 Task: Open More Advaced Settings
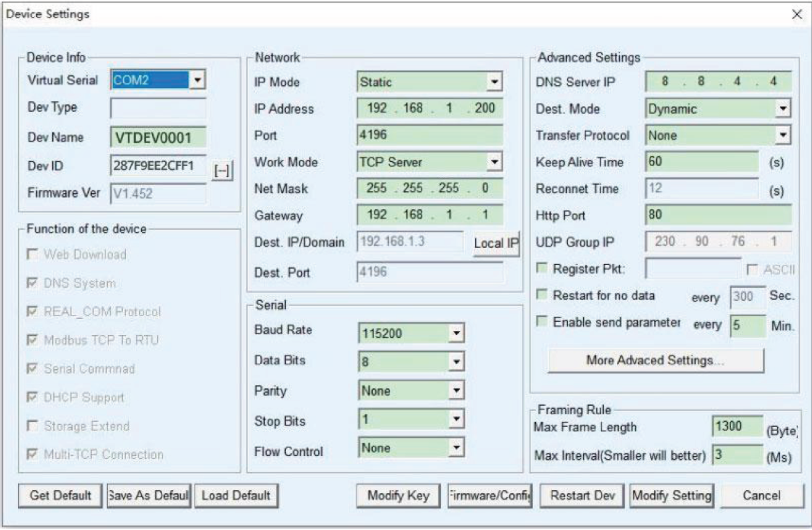pyautogui.click(x=656, y=360)
